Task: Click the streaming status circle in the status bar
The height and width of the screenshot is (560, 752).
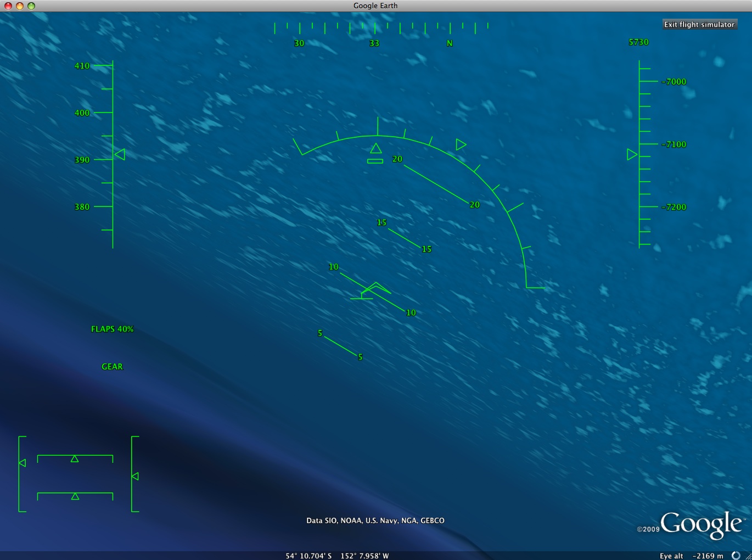Action: click(x=736, y=556)
